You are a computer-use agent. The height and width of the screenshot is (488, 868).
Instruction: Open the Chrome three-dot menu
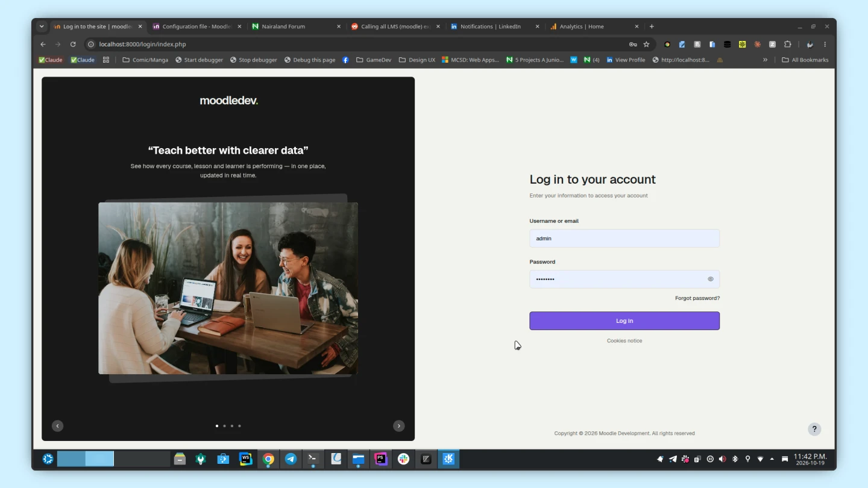[825, 44]
